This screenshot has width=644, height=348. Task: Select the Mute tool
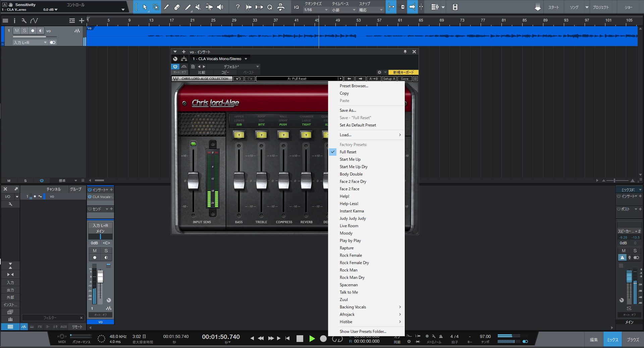click(x=198, y=7)
